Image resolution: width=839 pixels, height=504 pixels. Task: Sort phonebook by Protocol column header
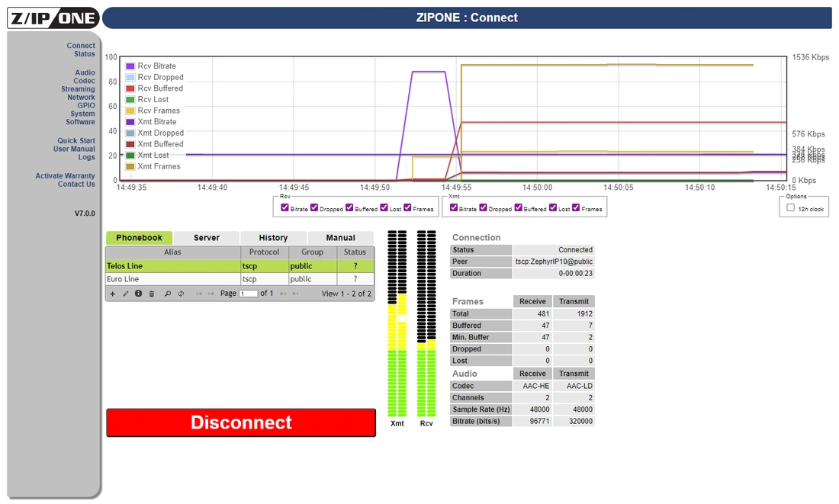[x=265, y=252]
